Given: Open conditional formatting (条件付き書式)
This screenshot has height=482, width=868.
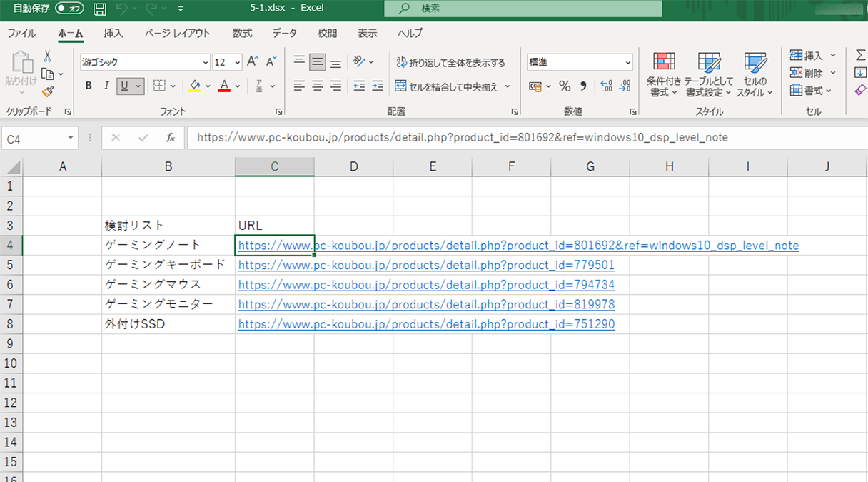Looking at the screenshot, I should [x=663, y=74].
